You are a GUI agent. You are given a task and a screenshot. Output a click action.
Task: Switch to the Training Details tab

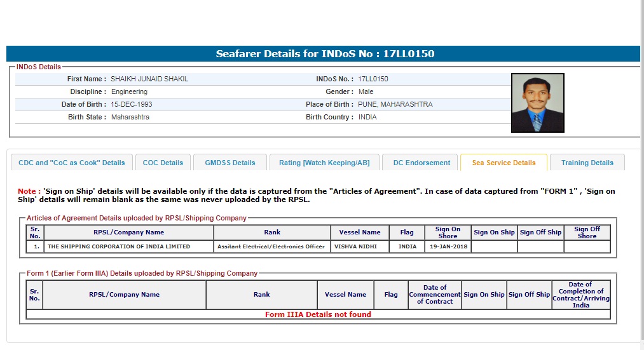point(587,163)
